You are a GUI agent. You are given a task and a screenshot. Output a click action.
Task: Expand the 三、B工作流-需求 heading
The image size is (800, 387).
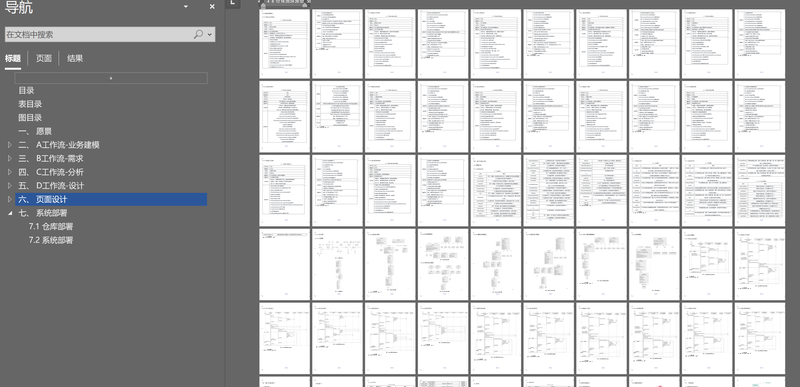10,159
